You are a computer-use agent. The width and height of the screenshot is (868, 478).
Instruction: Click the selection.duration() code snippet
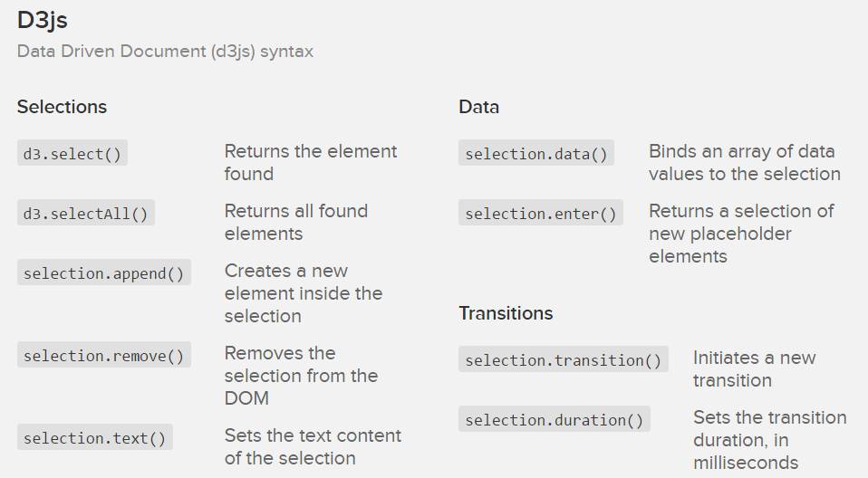click(555, 420)
